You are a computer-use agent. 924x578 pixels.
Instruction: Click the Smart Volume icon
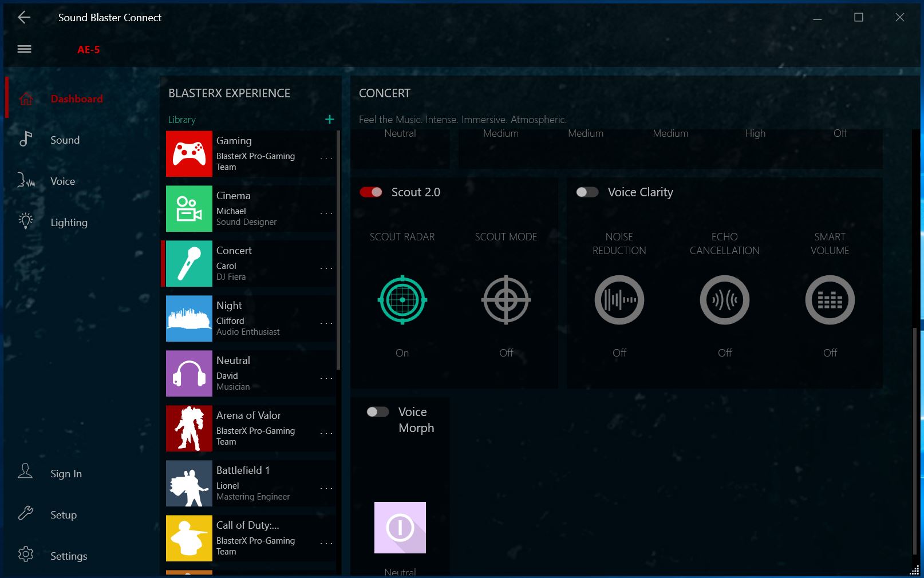coord(830,300)
